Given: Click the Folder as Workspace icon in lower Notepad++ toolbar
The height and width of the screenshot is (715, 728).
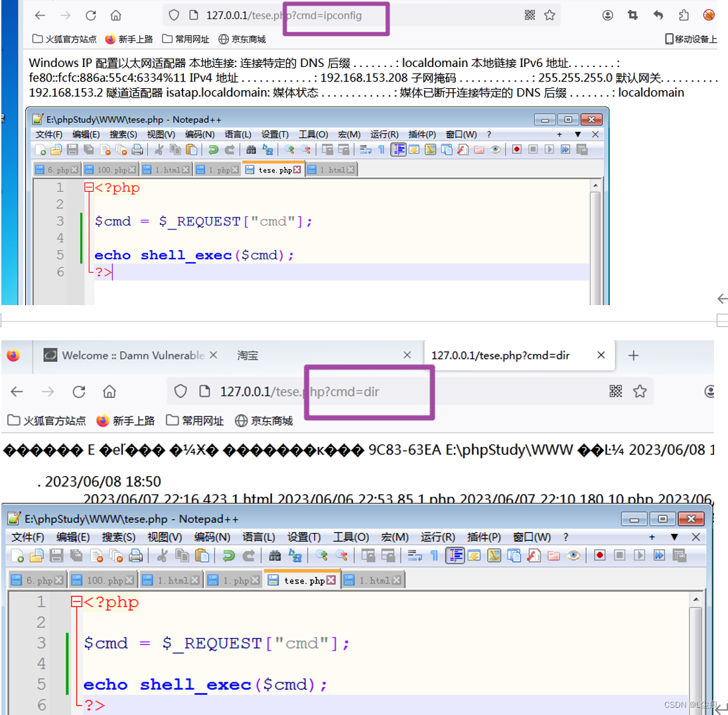Looking at the screenshot, I should coord(553,555).
